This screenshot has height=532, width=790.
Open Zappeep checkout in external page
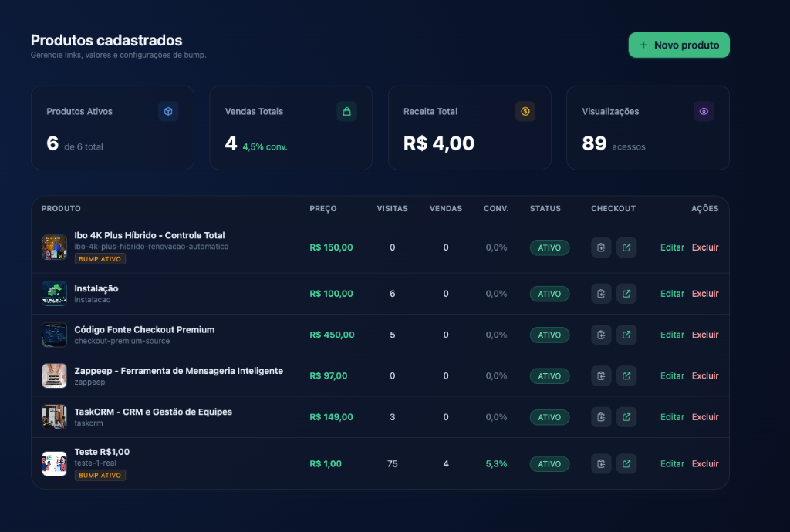pyautogui.click(x=626, y=375)
